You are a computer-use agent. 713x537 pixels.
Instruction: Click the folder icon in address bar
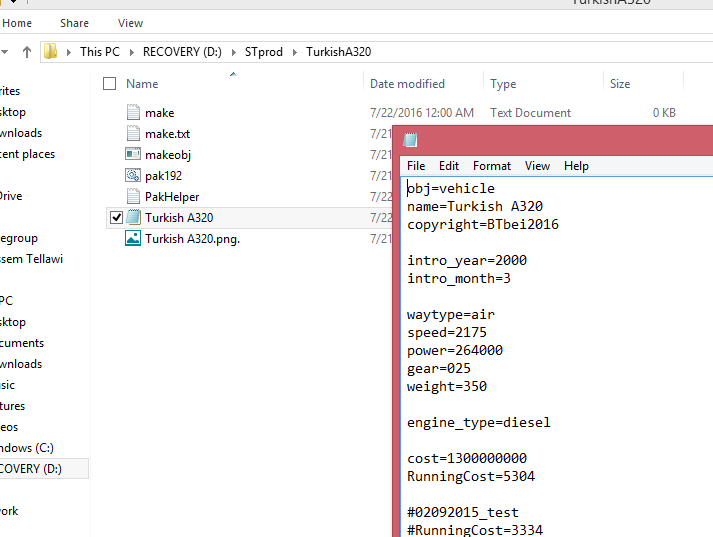tap(50, 52)
